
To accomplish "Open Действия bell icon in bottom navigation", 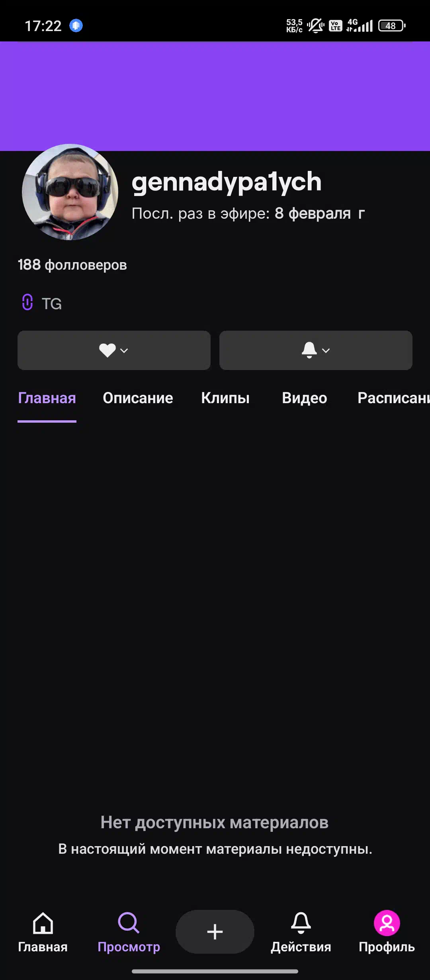I will [x=301, y=923].
